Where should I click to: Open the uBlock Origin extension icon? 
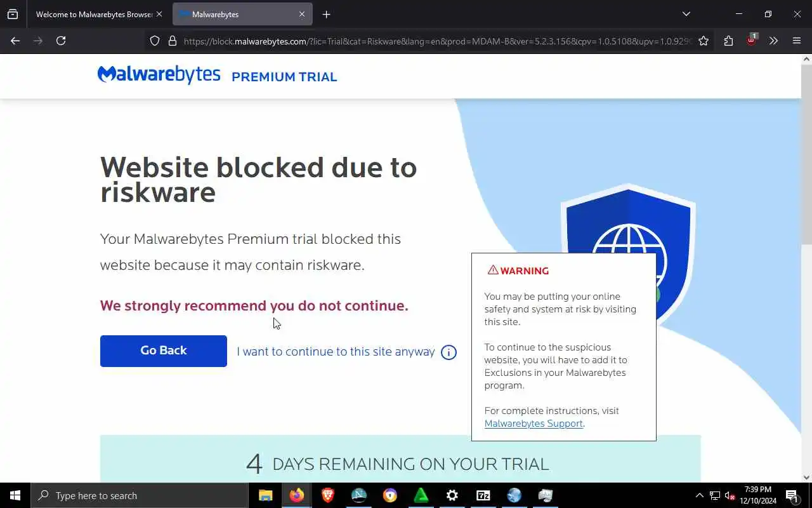752,39
